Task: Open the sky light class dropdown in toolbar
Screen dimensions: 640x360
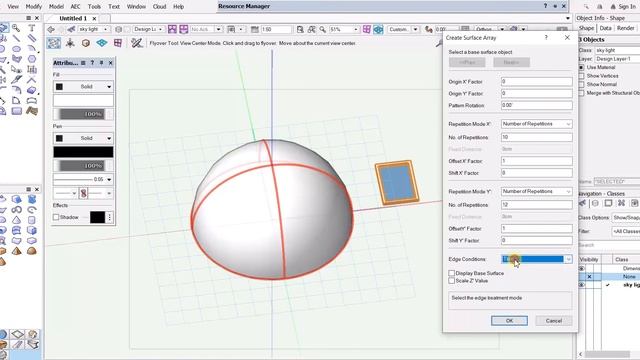Action: point(94,29)
